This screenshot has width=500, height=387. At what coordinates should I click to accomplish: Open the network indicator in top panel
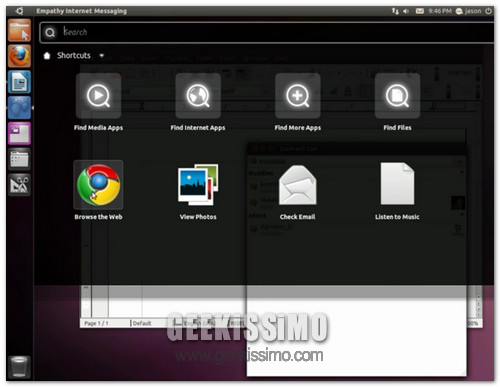coord(395,11)
